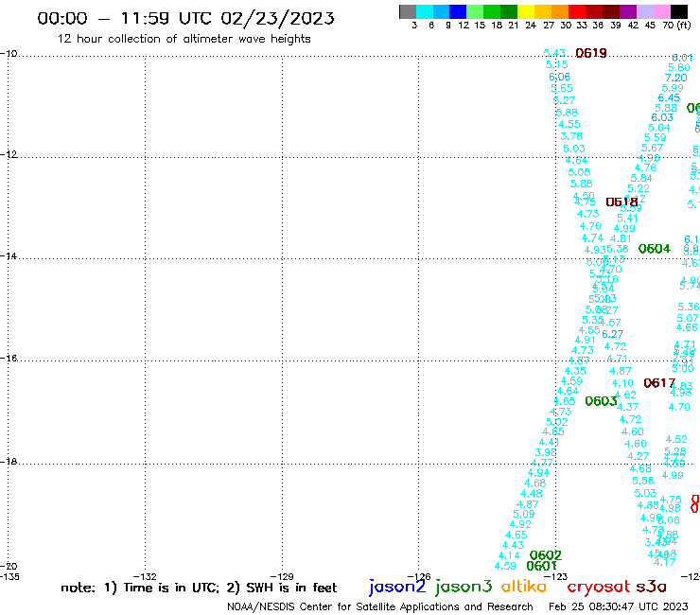Click the 6.45 wave height value
Image resolution: width=700 pixels, height=615 pixels.
[669, 97]
